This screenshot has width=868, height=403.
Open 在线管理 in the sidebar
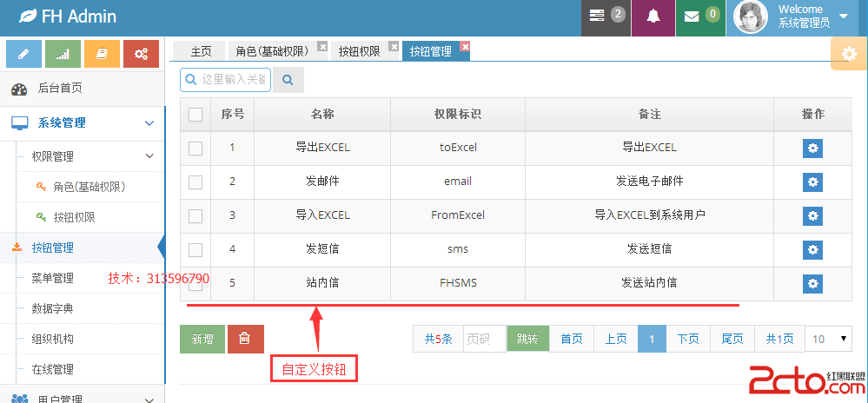[52, 369]
